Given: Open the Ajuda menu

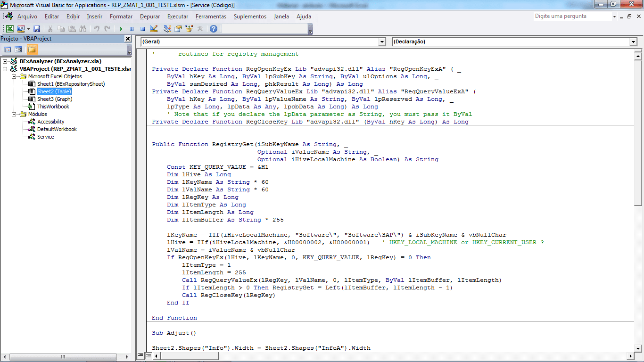Looking at the screenshot, I should (304, 16).
